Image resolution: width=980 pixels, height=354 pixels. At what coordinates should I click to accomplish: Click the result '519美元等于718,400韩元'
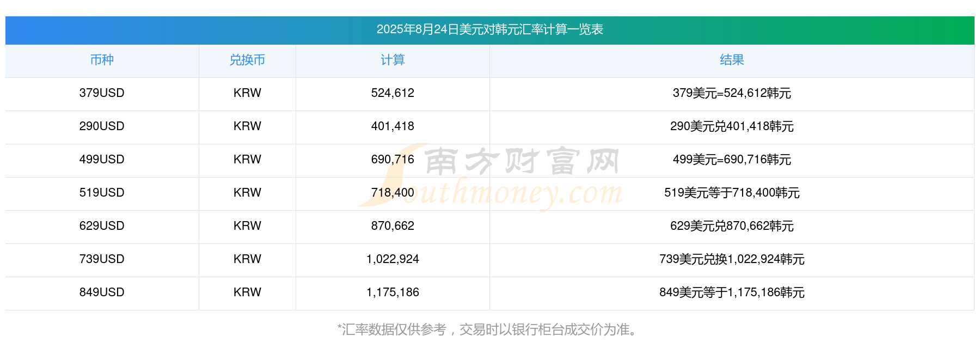pos(732,193)
